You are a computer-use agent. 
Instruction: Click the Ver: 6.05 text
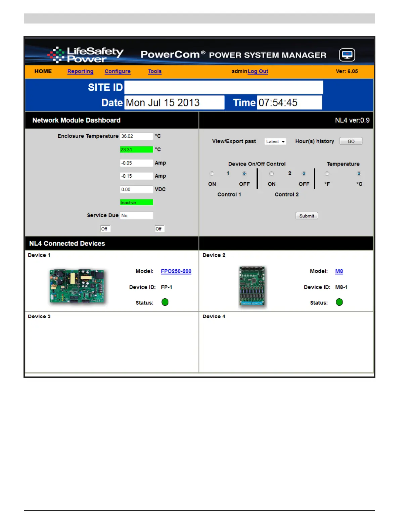347,71
